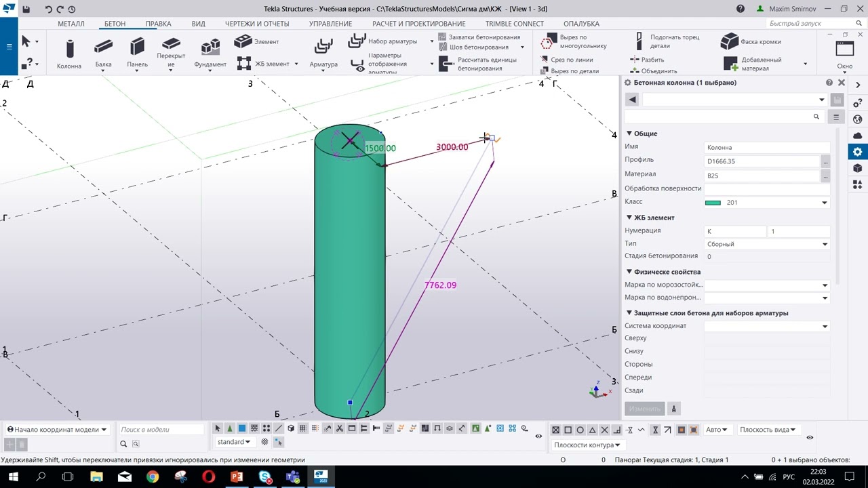
Task: Toggle visibility eye beside Плоскость вида
Action: pos(810,438)
